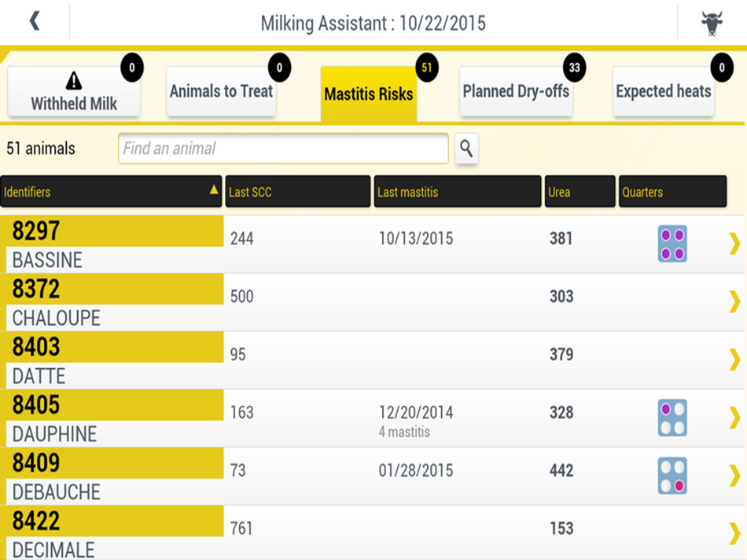Click the sort arrow on Identifiers column
Viewport: 747px width, 560px height.
point(214,190)
